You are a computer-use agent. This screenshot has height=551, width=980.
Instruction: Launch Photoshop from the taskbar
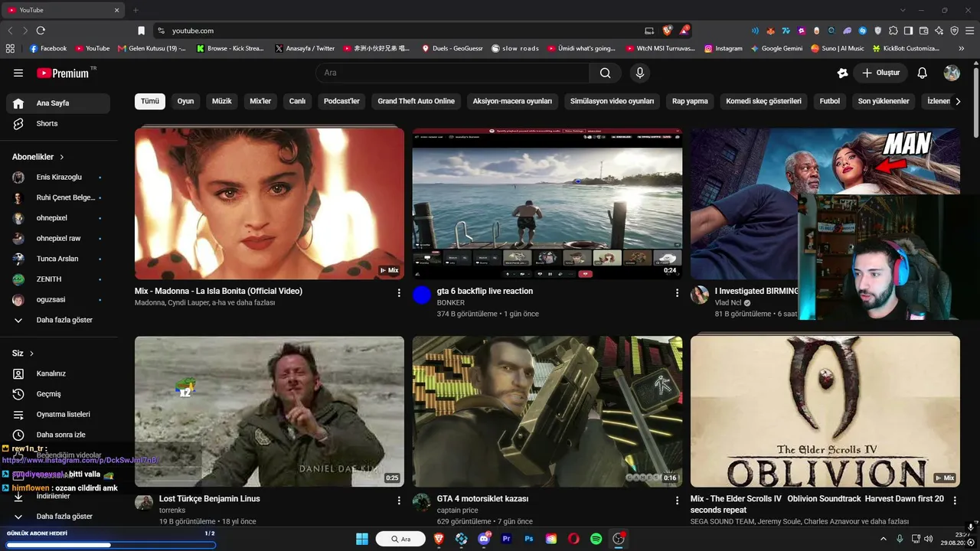tap(528, 539)
